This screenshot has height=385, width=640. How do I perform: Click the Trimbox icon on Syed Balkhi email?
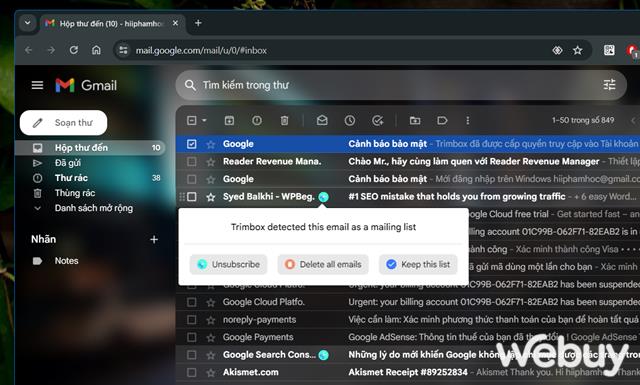coord(323,197)
